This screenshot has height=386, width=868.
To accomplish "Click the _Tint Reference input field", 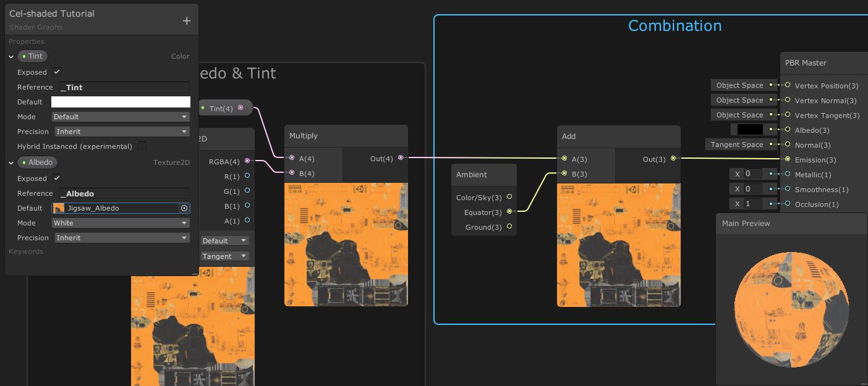I will point(124,88).
